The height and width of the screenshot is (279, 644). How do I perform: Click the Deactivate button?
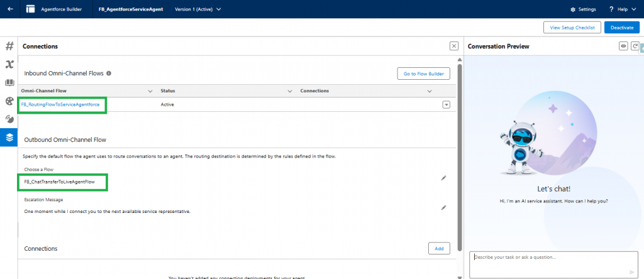click(622, 28)
